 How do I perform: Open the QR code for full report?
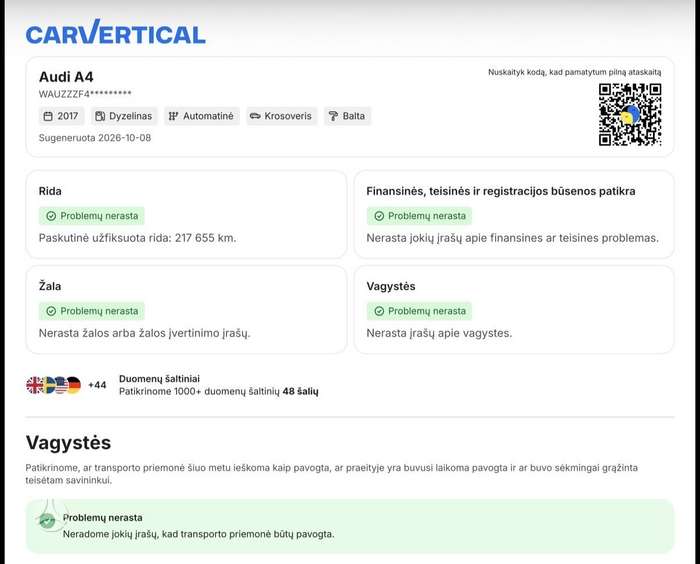(x=630, y=115)
